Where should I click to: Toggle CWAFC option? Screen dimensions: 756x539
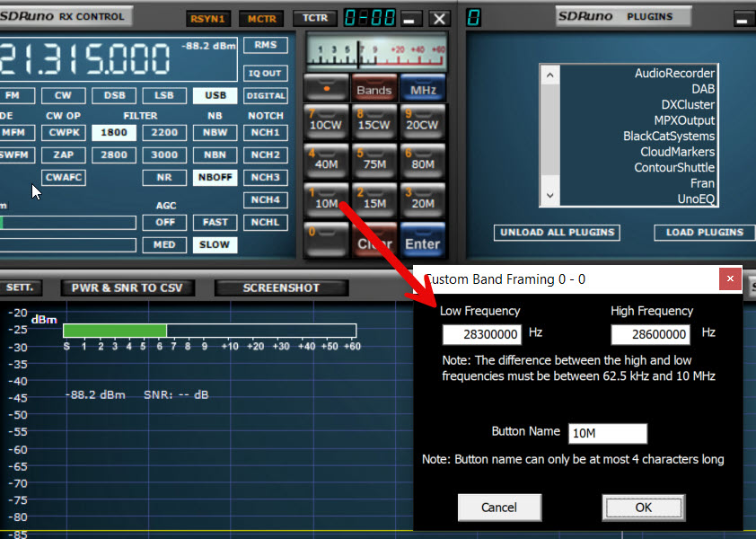point(63,178)
